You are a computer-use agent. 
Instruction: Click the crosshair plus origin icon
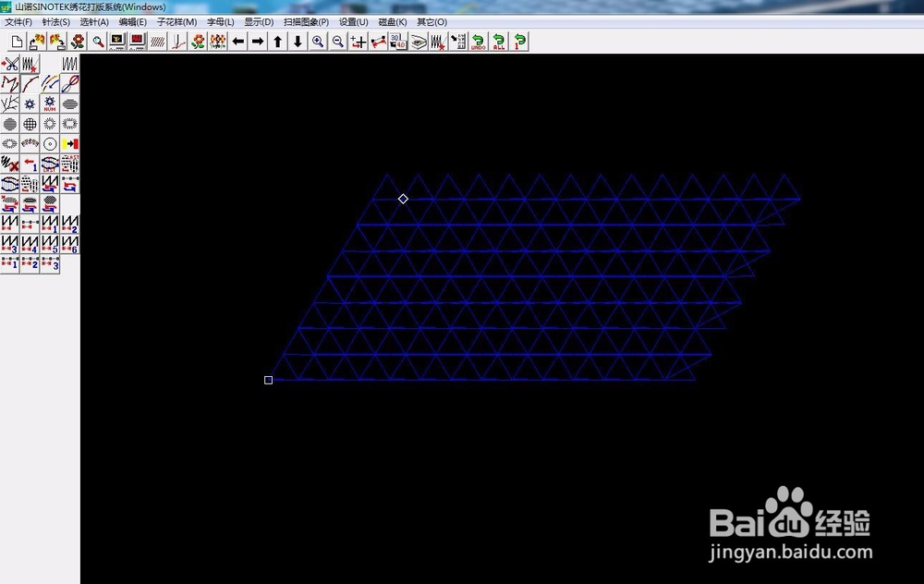pos(358,42)
